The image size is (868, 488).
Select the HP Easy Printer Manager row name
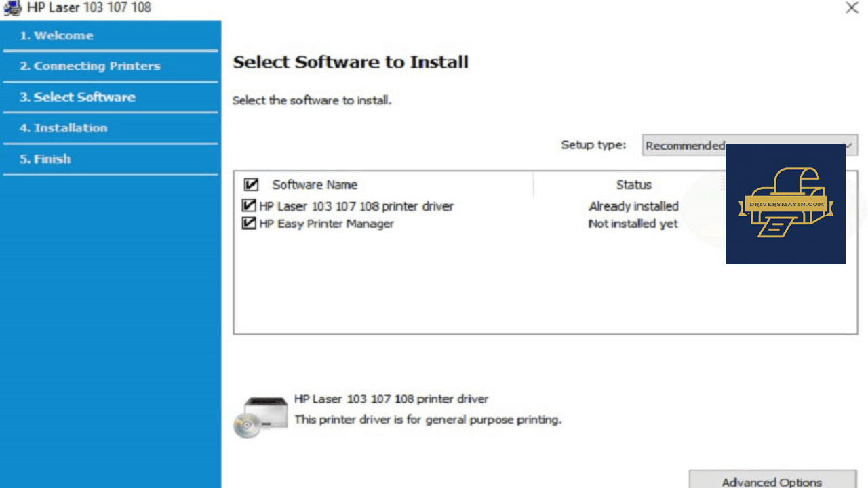point(326,224)
